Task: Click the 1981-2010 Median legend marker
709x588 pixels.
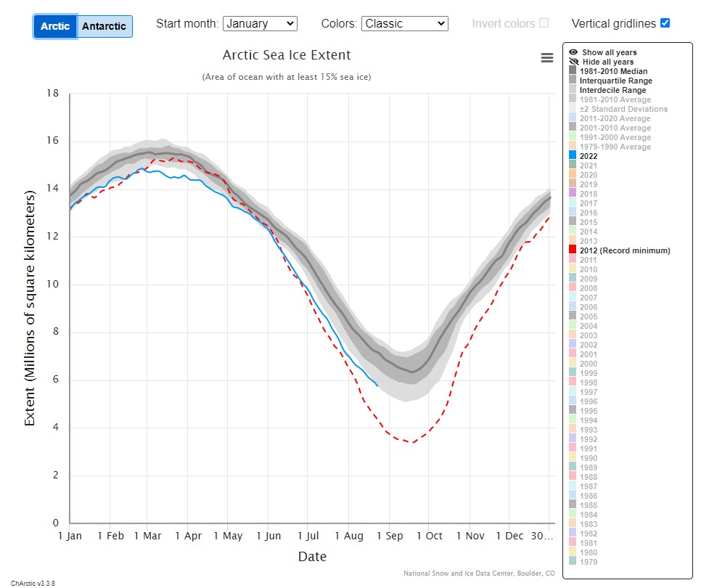Action: [x=573, y=71]
